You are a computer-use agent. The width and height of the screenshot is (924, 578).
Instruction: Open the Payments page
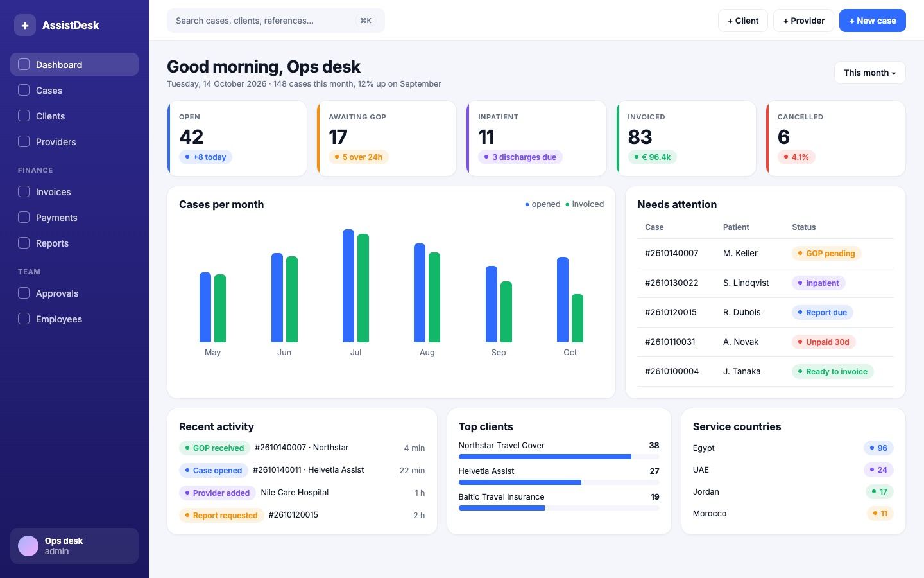pos(74,217)
